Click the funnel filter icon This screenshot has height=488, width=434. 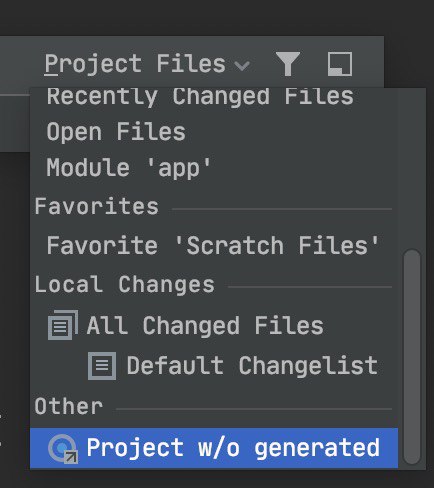[x=288, y=64]
